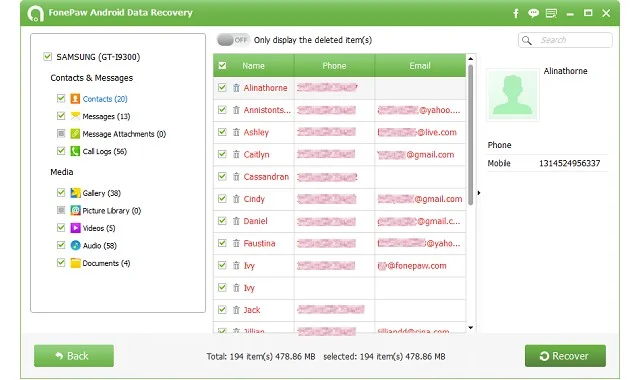The width and height of the screenshot is (640, 380).
Task: Toggle Only display the deleted items switch
Action: pos(233,40)
